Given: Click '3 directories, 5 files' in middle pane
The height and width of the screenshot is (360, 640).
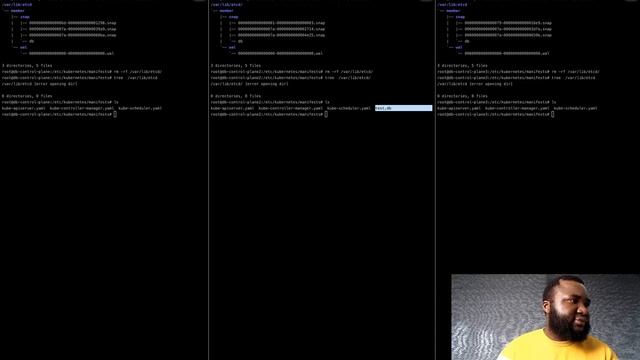Looking at the screenshot, I should (236, 66).
